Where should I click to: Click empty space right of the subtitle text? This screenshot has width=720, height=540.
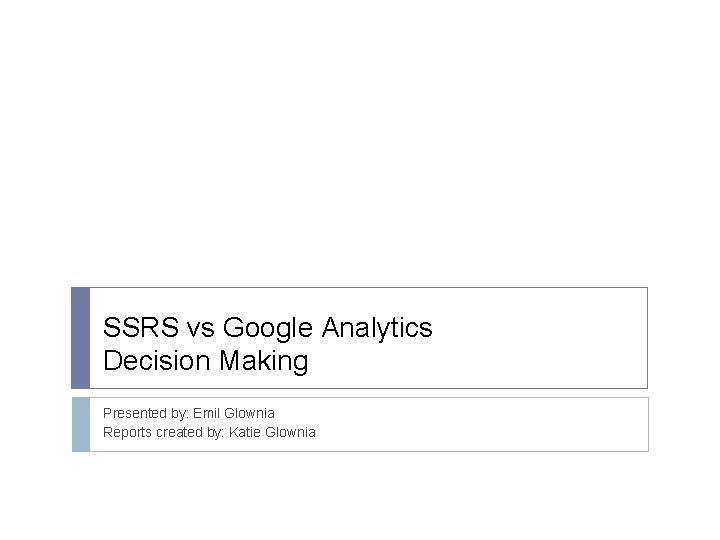[x=480, y=424]
